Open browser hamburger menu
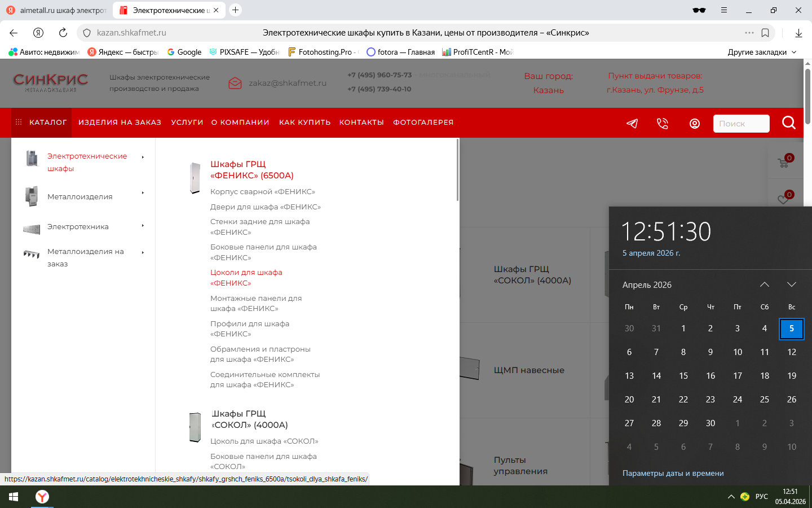Screen dimensions: 812x508 tap(724, 10)
